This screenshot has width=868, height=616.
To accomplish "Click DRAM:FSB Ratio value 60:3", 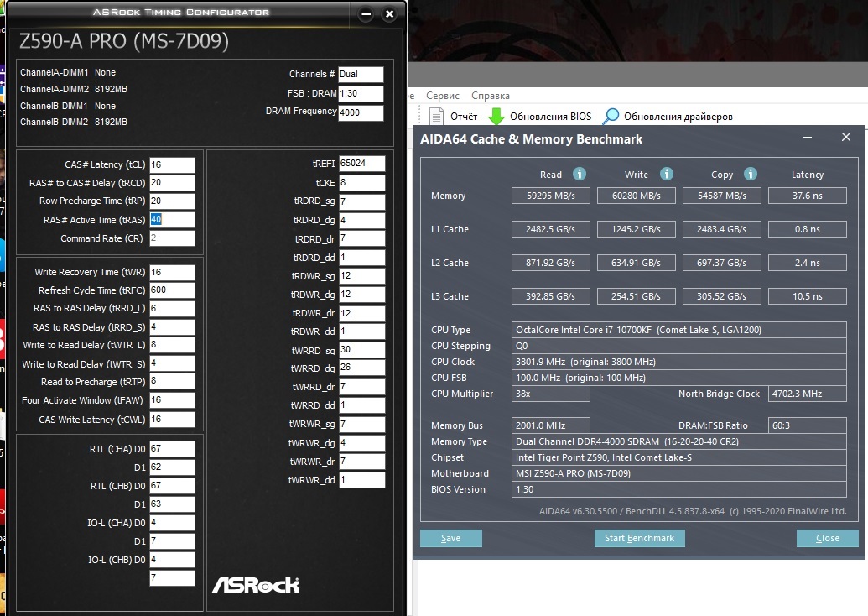I will coord(807,425).
